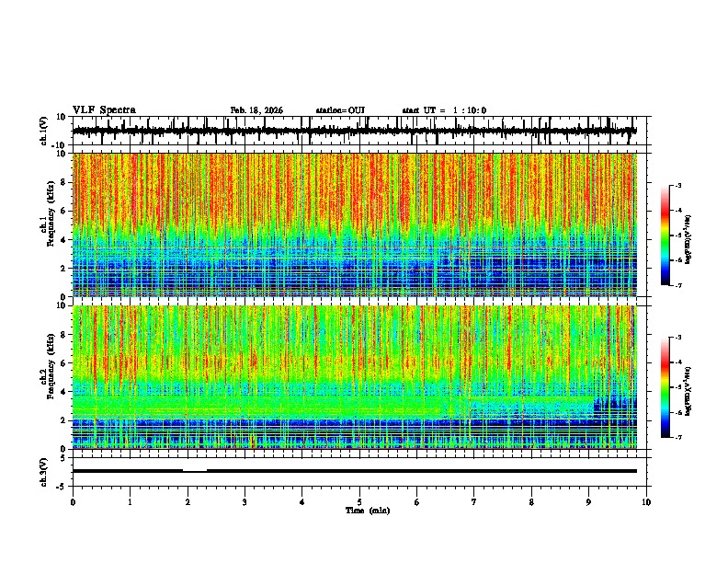Click time axis tick label "4"
Viewport: 728px width, 563px height.
[x=302, y=502]
